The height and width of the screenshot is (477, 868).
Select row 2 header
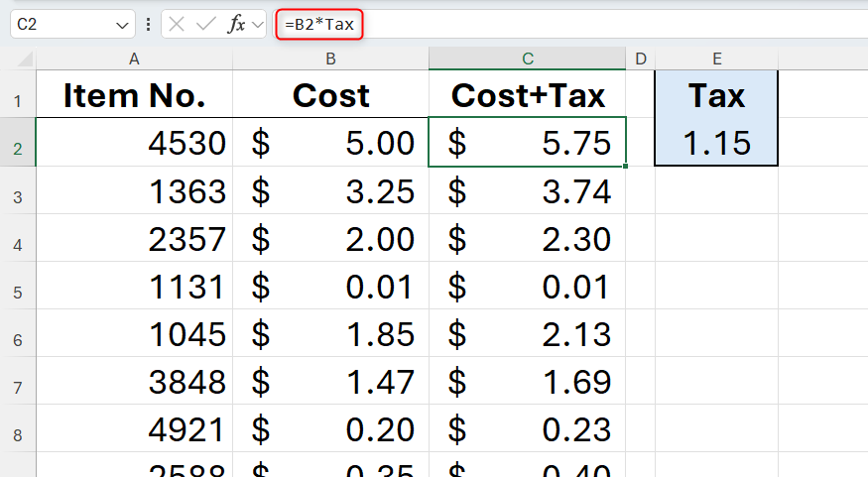tap(18, 142)
